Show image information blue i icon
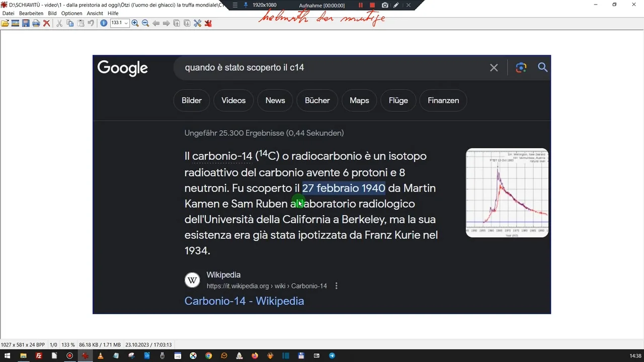This screenshot has width=644, height=362. click(x=104, y=23)
